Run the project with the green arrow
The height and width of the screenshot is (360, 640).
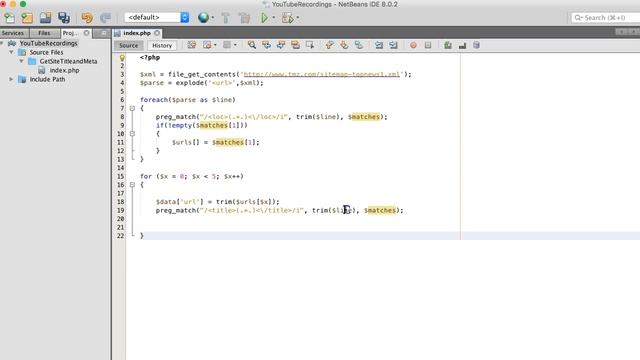click(x=264, y=18)
